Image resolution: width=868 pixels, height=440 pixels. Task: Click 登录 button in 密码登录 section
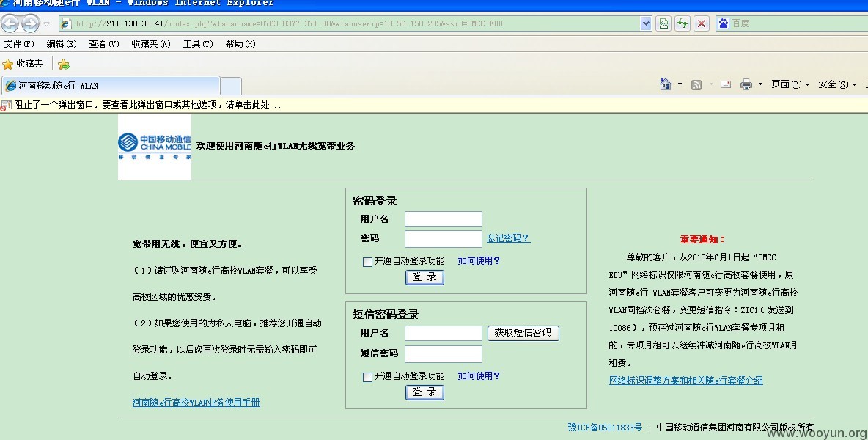tap(425, 277)
